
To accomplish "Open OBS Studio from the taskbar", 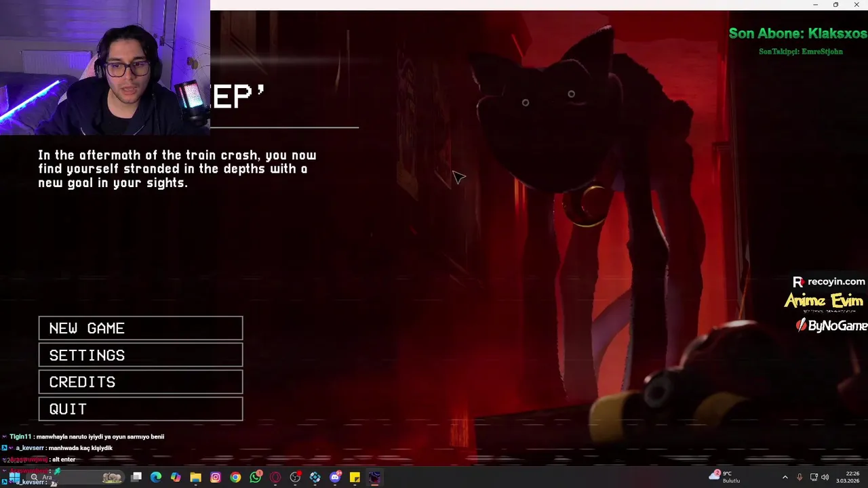I will point(295,477).
